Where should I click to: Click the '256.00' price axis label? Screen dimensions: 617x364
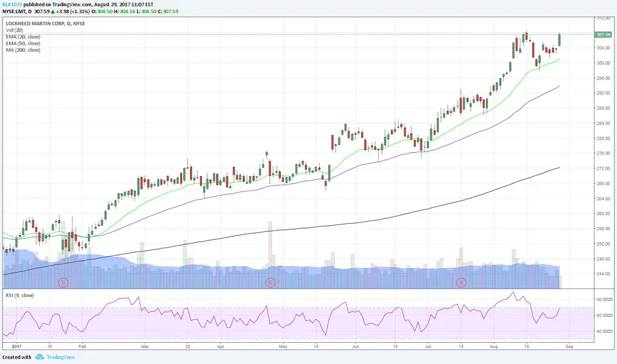[x=604, y=228]
